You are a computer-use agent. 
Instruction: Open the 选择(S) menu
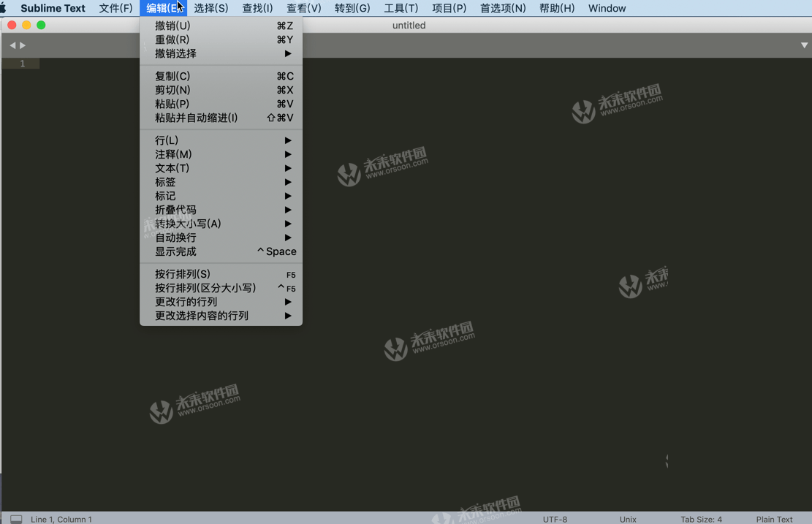coord(210,8)
